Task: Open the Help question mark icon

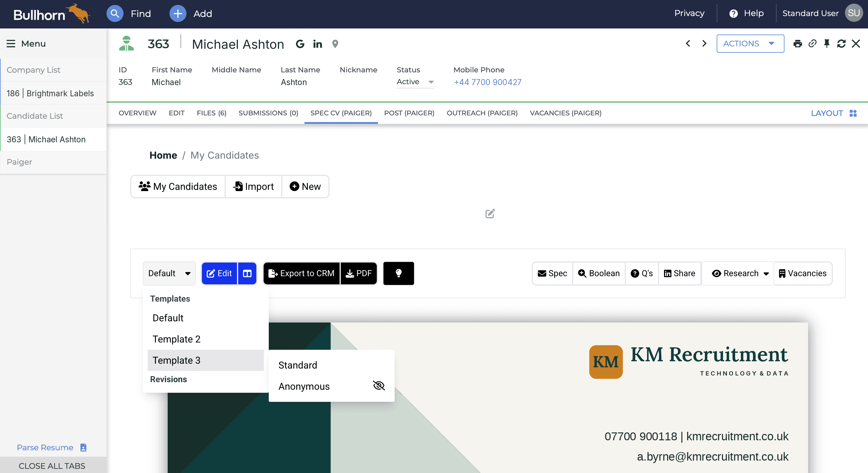Action: [733, 14]
